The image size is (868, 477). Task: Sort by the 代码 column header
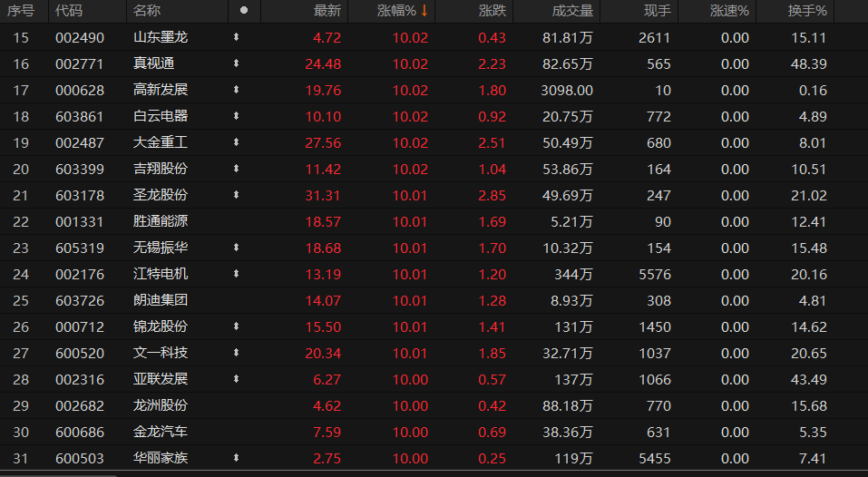tap(69, 11)
